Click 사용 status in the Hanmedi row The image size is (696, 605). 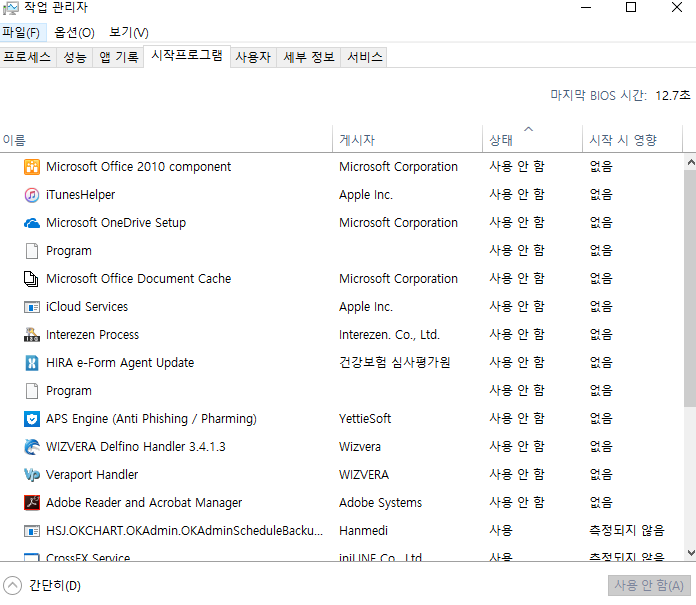click(501, 530)
